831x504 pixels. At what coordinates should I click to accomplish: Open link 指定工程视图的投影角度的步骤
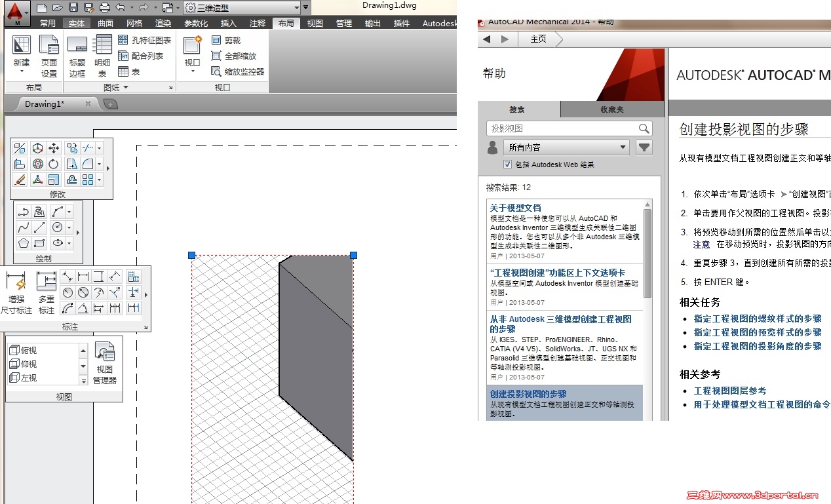[x=758, y=346]
